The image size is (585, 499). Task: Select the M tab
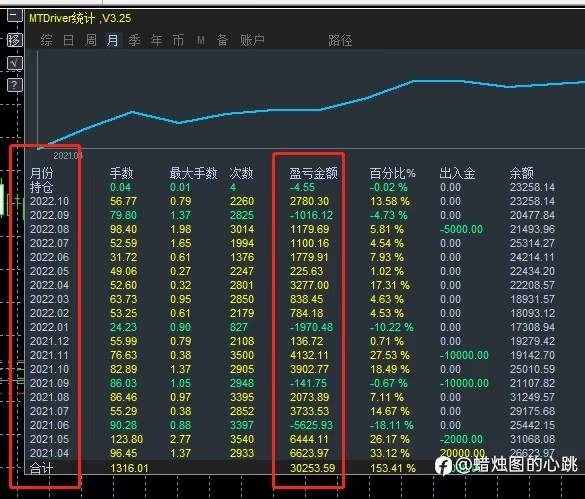(201, 40)
